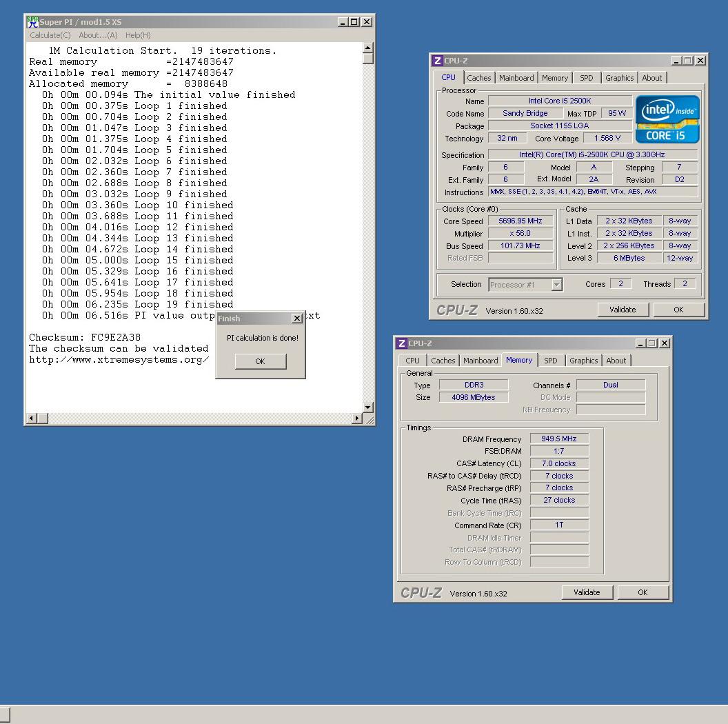
Task: Click right arrow of Super PI horizontal scrollbar
Action: [x=356, y=419]
